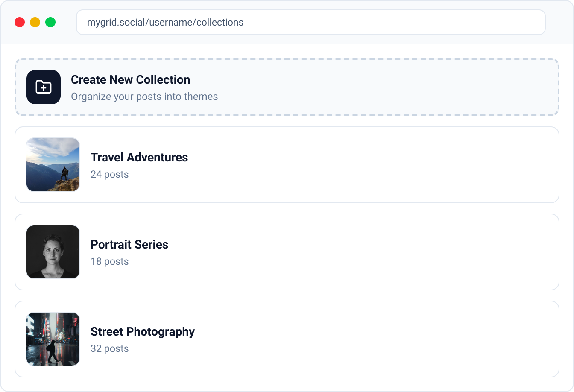
Task: Click the '32 posts' count label
Action: (x=109, y=348)
